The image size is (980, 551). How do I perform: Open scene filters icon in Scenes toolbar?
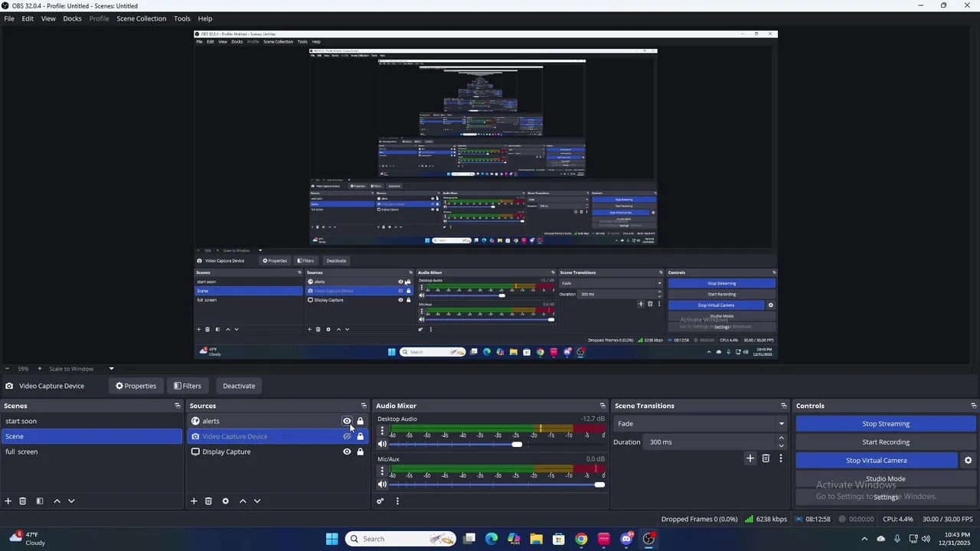tap(40, 501)
